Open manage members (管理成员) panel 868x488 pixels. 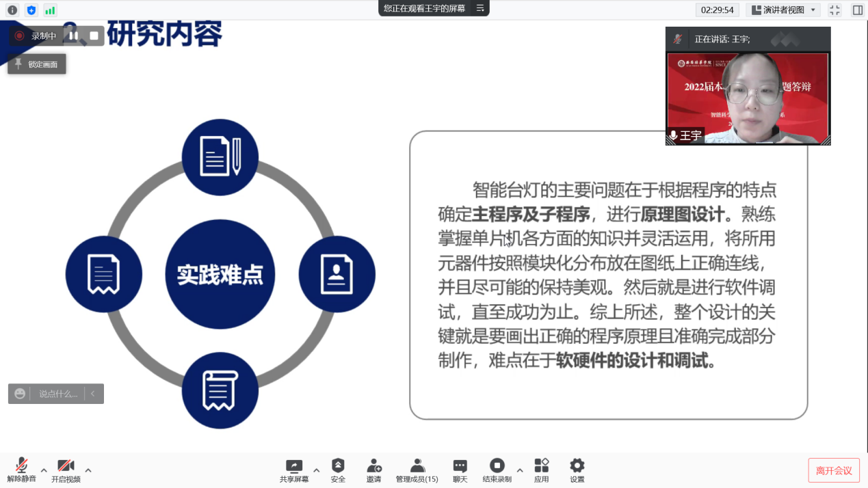click(x=417, y=470)
